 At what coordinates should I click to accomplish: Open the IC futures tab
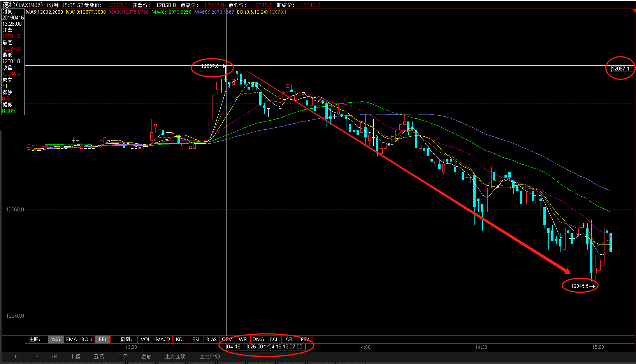pos(17,357)
